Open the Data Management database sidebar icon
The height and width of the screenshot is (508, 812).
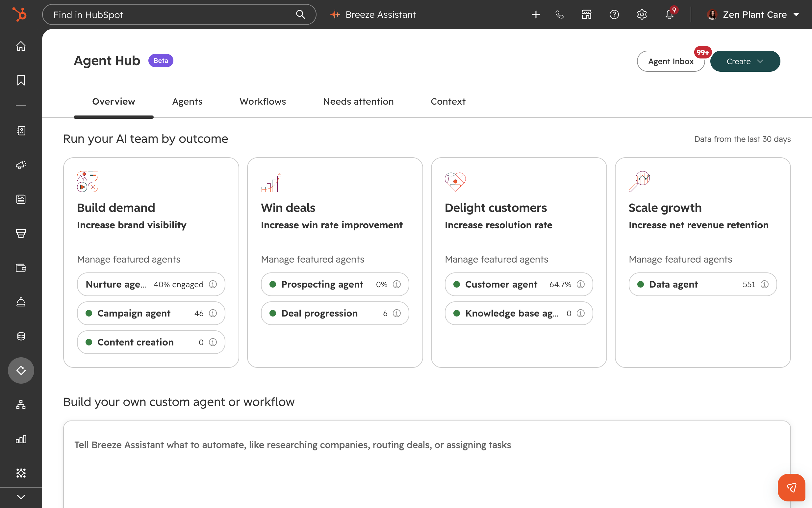(21, 336)
